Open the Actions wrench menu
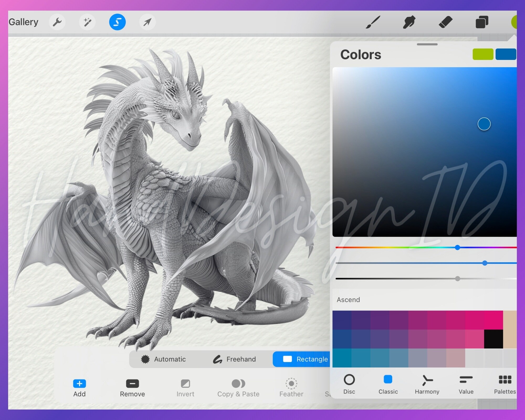The width and height of the screenshot is (525, 420). 57,22
